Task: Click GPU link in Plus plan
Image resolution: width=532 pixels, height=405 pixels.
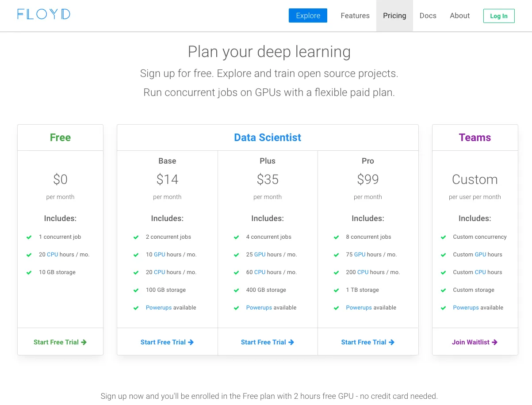Action: pyautogui.click(x=260, y=255)
